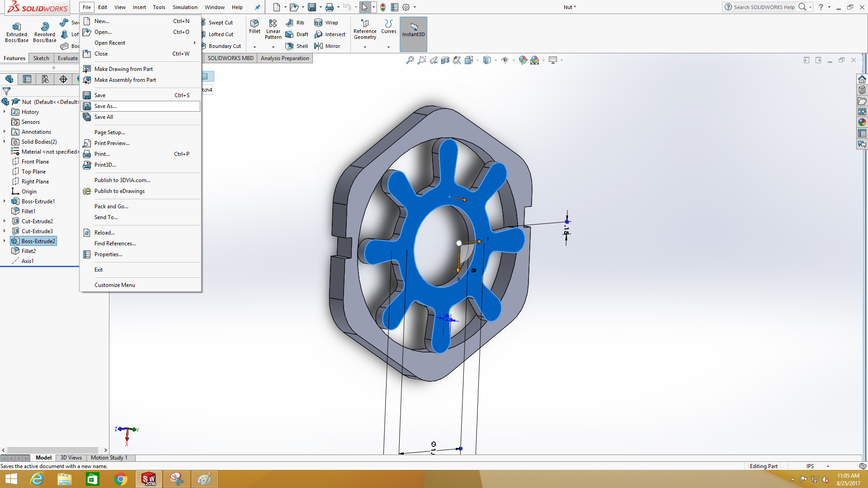Expand the Boss-Extrude2 feature
Viewport: 868px width, 488px height.
(5, 241)
